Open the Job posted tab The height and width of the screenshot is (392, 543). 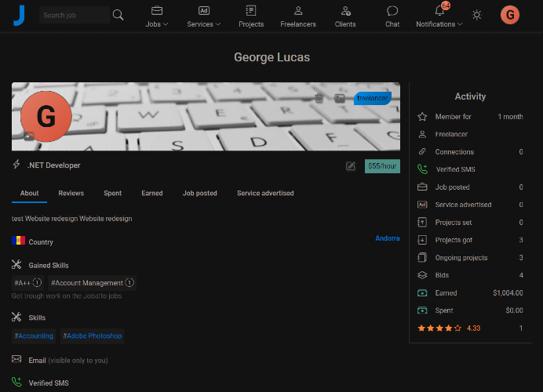click(x=200, y=193)
